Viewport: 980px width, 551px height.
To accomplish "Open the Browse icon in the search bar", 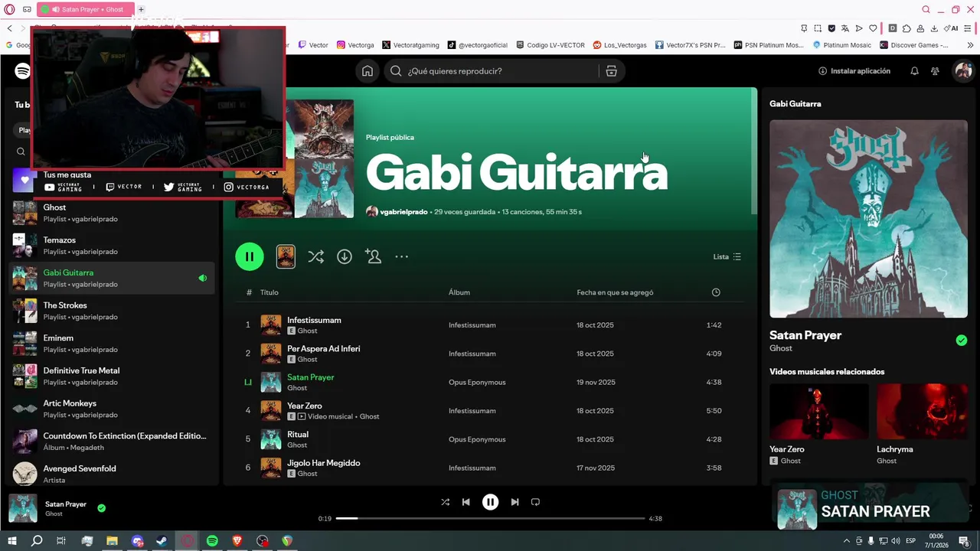I will click(611, 71).
